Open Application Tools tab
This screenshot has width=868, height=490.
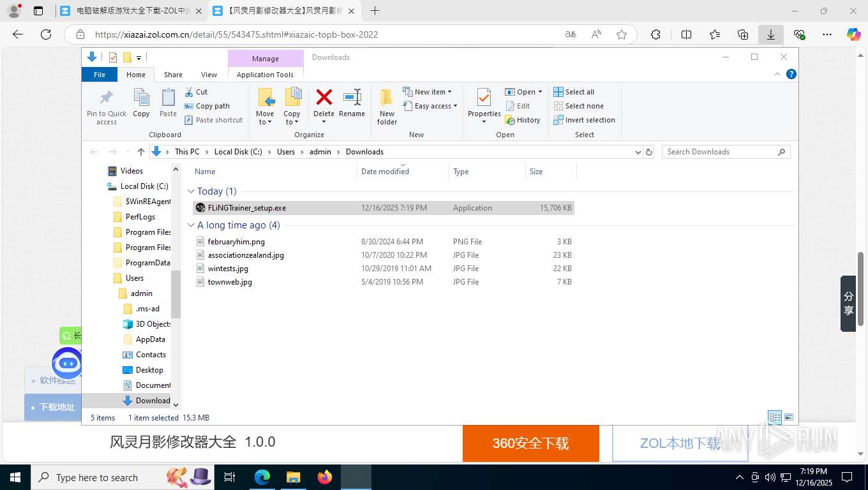[265, 75]
